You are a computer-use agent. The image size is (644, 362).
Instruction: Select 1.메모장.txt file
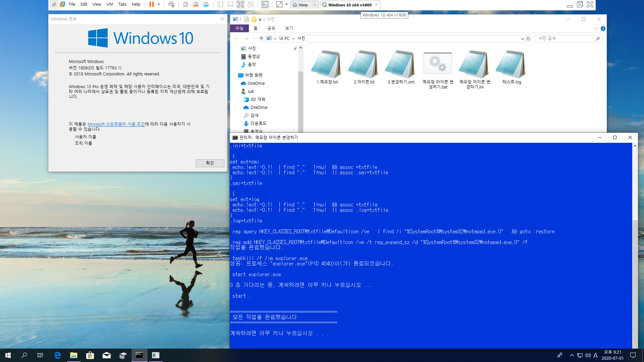327,68
